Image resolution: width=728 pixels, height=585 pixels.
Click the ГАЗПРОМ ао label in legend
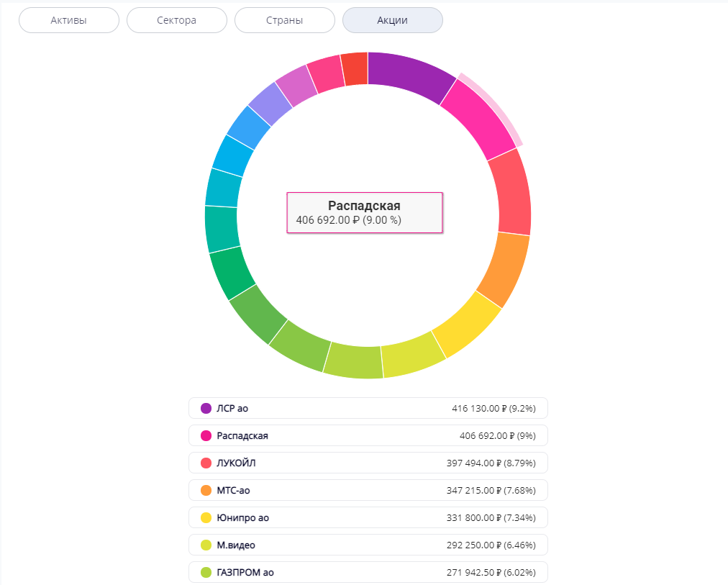(245, 572)
